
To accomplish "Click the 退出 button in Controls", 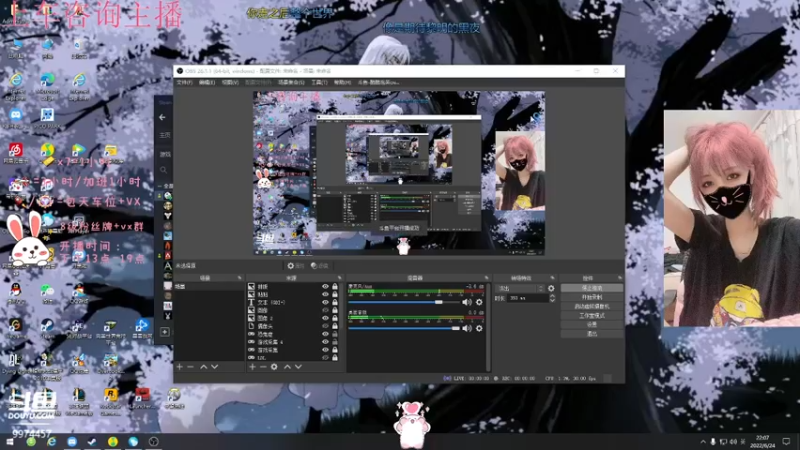I will coord(592,334).
